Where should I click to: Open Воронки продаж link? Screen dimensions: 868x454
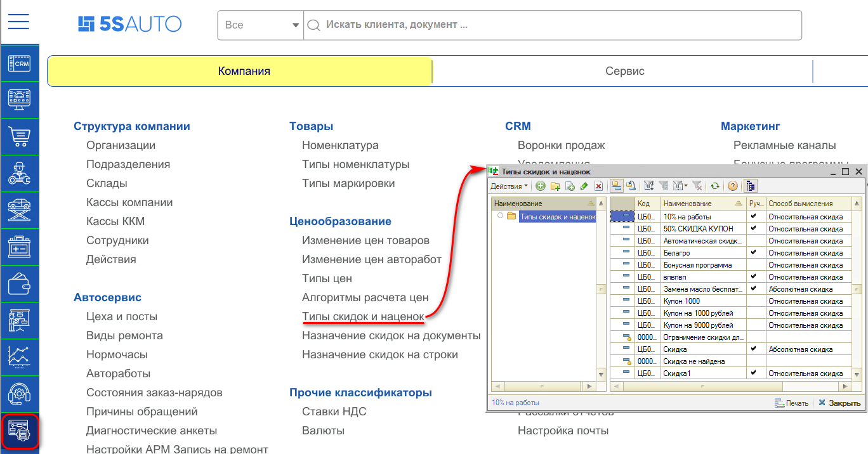click(562, 145)
